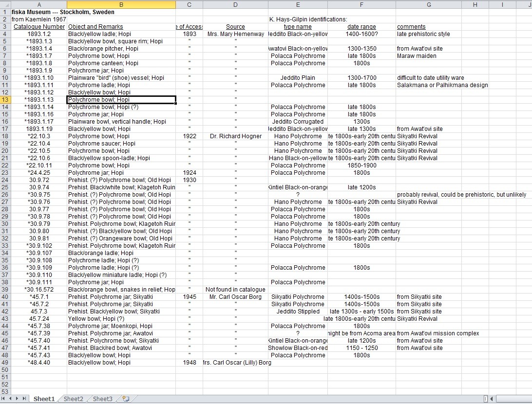Select accession year '1948' cell
The image size is (532, 404).
[190, 363]
